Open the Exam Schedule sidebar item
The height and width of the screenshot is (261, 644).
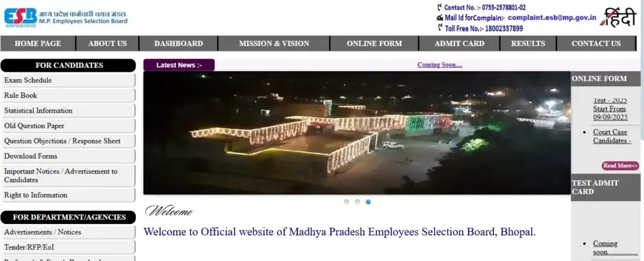68,80
